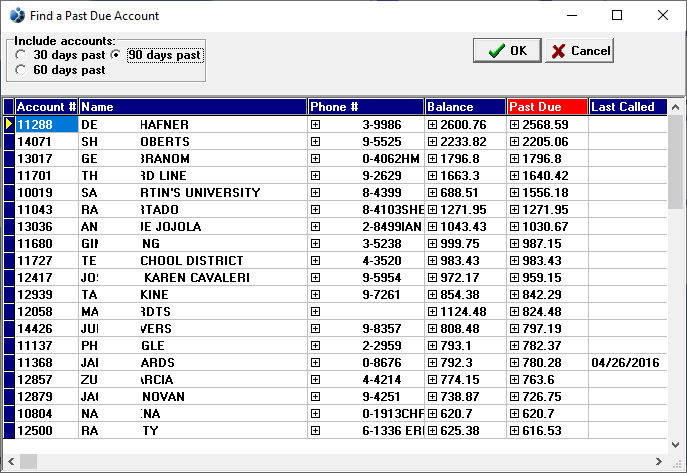687x473 pixels.
Task: Click the Name column header
Action: coord(192,107)
